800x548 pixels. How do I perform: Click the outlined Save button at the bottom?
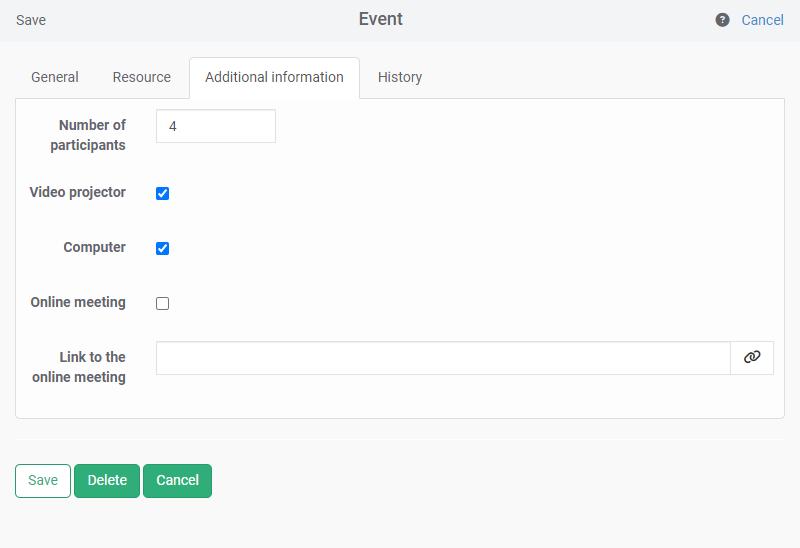(x=43, y=481)
